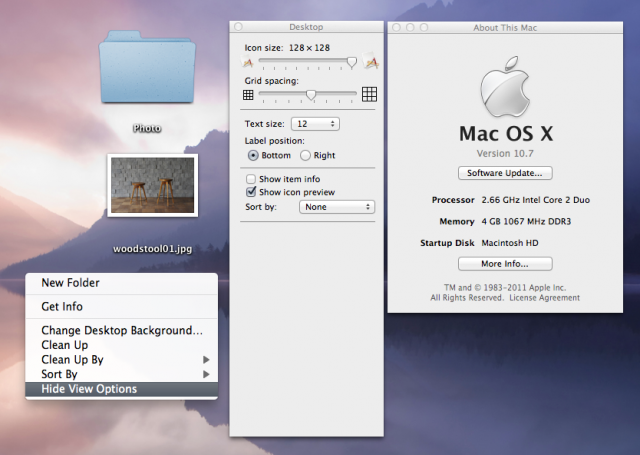Select Clean Up in context menu
The height and width of the screenshot is (455, 640).
click(122, 345)
